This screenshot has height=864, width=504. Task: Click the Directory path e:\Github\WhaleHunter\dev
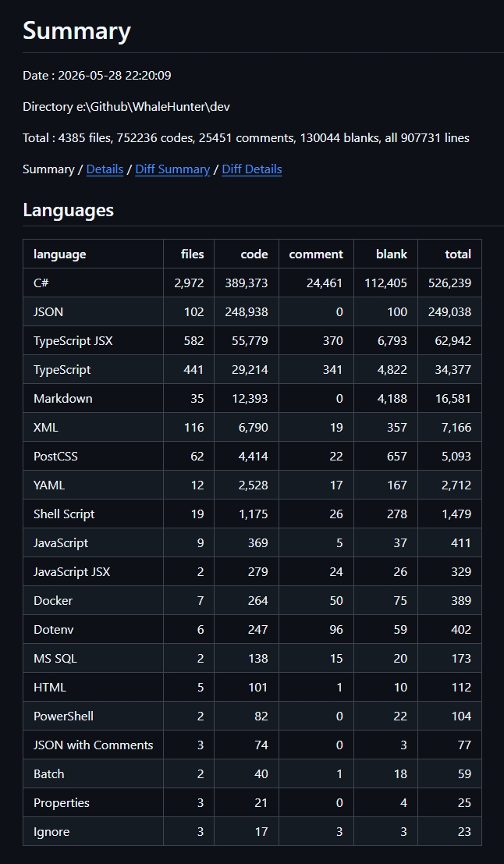click(x=126, y=107)
